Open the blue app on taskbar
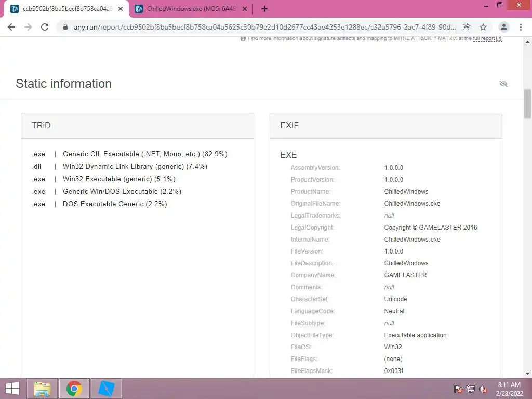 pyautogui.click(x=106, y=389)
